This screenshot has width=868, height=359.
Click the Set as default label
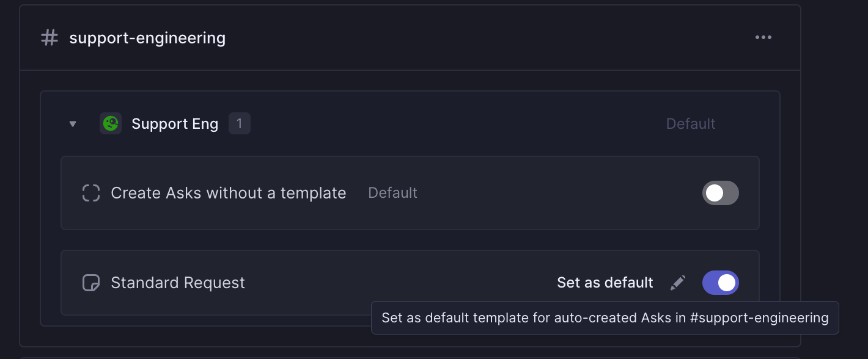pyautogui.click(x=605, y=282)
